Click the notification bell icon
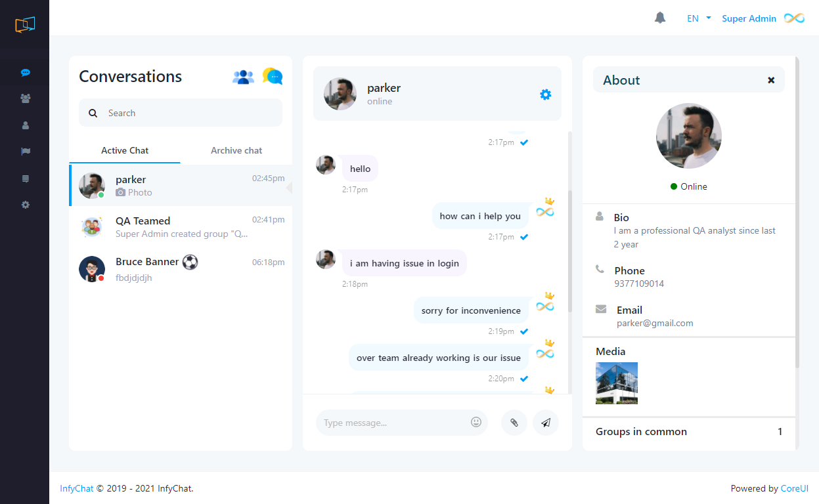This screenshot has width=819, height=504. [660, 18]
